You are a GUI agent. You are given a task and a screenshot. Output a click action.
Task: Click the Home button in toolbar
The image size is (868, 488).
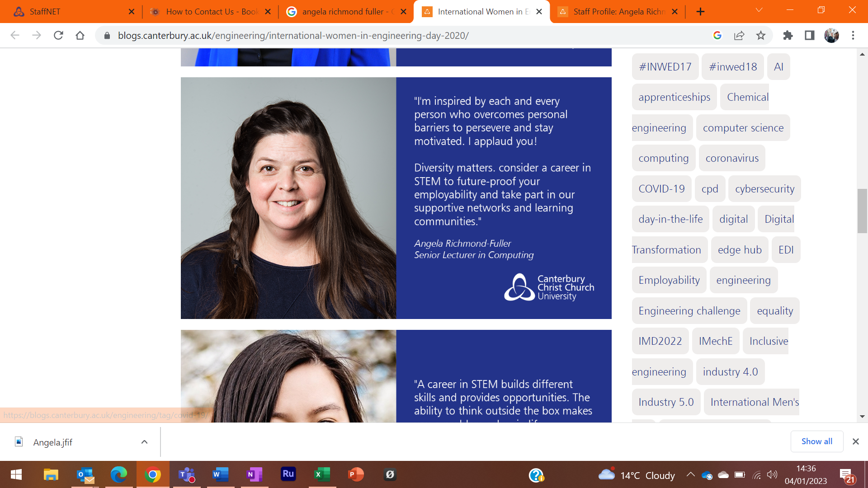(80, 35)
